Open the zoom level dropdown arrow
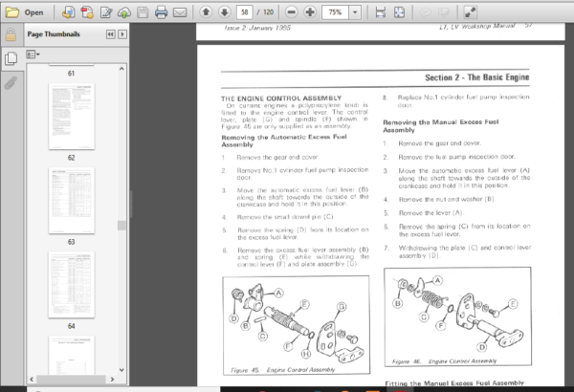574x392 pixels. tap(355, 12)
